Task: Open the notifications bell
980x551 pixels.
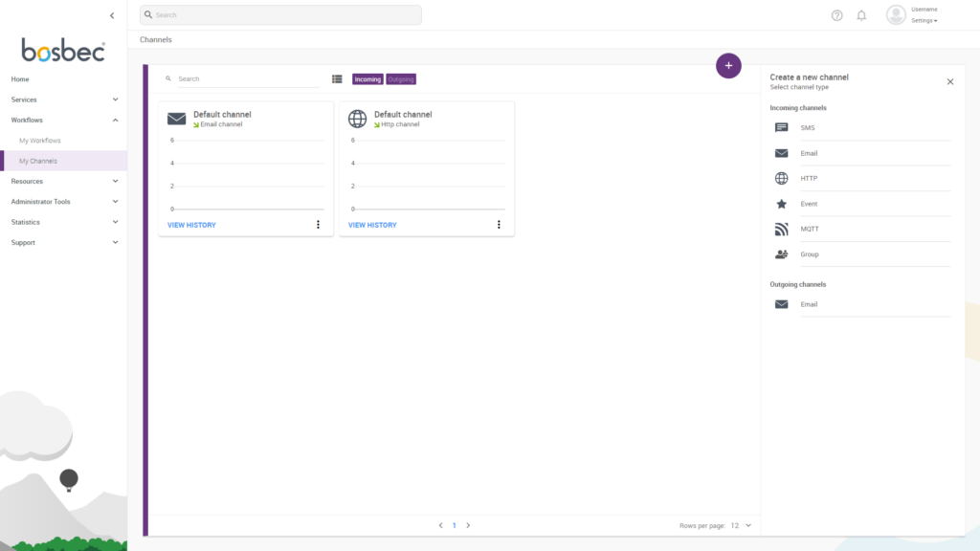Action: (861, 15)
